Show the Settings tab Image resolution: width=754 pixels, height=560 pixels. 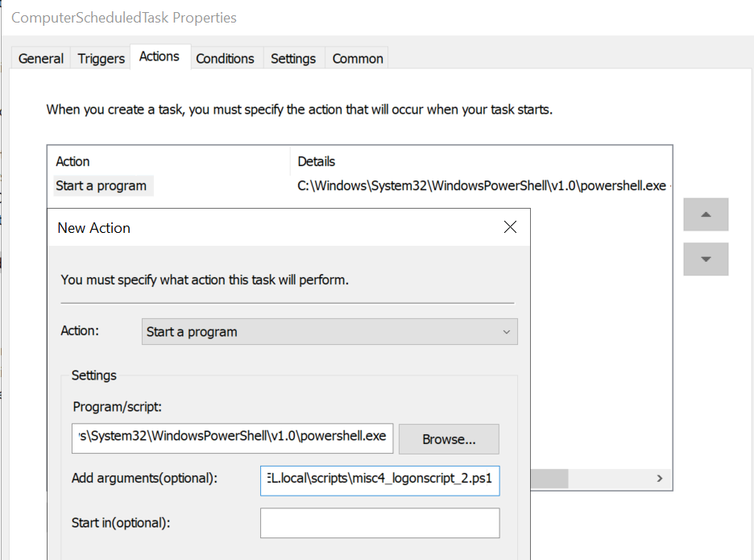click(x=293, y=58)
